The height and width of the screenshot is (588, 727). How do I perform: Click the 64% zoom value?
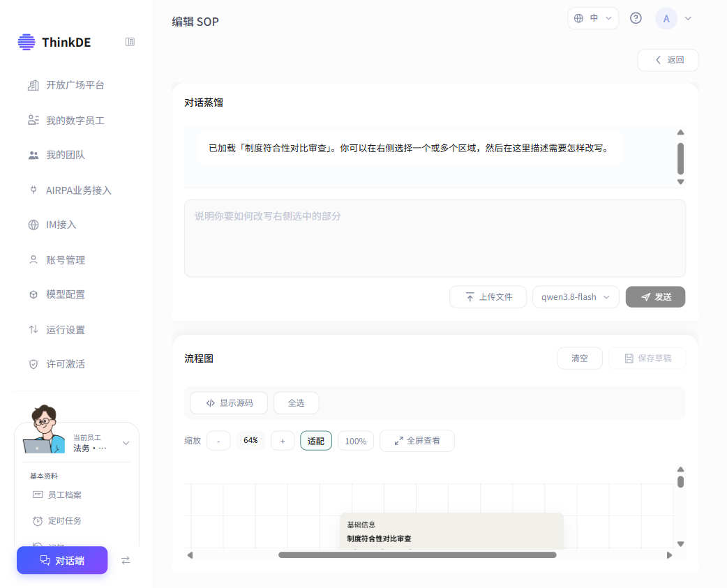(x=251, y=440)
